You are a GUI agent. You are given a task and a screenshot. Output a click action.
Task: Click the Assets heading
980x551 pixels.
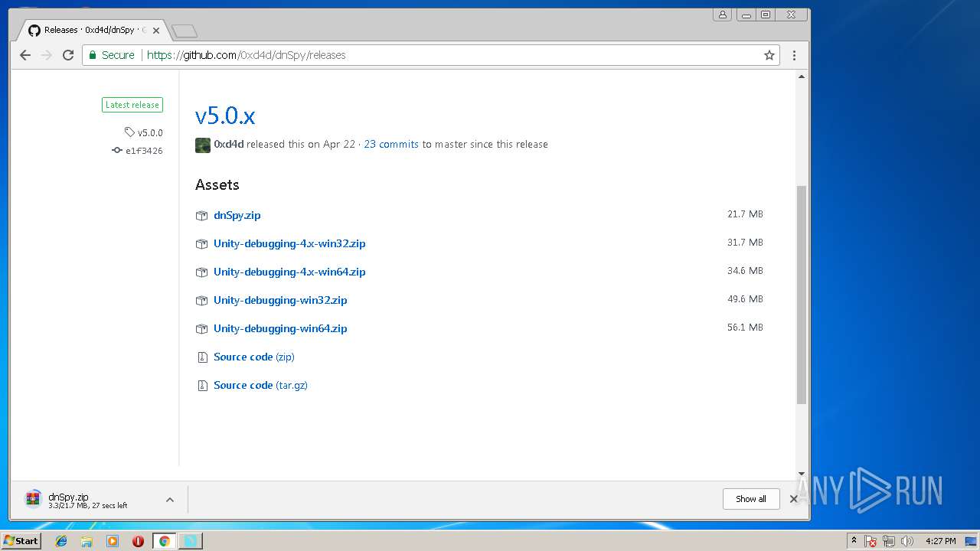coord(217,184)
